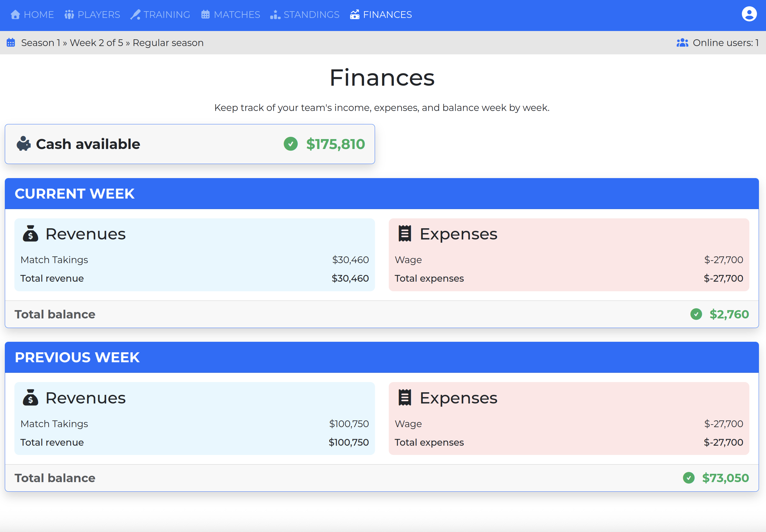Click the Online users group icon
Screen dimensions: 766x532
coord(682,43)
